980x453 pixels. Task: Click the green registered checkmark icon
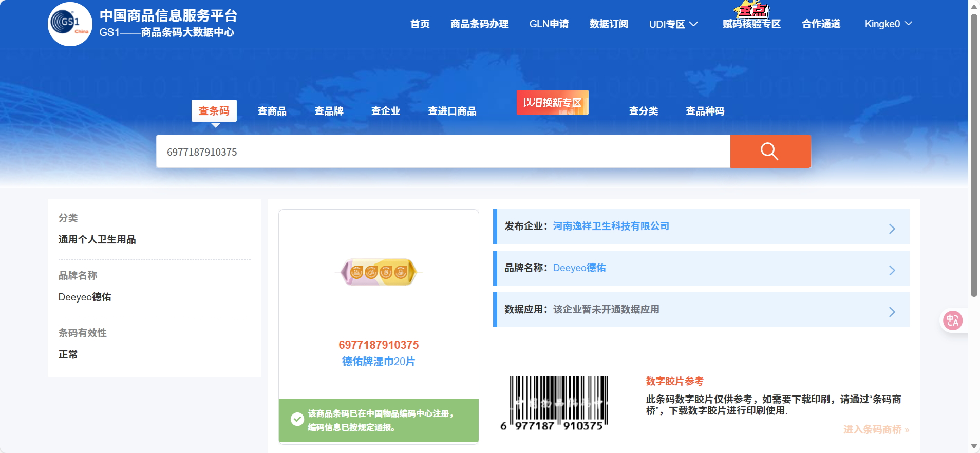coord(297,420)
